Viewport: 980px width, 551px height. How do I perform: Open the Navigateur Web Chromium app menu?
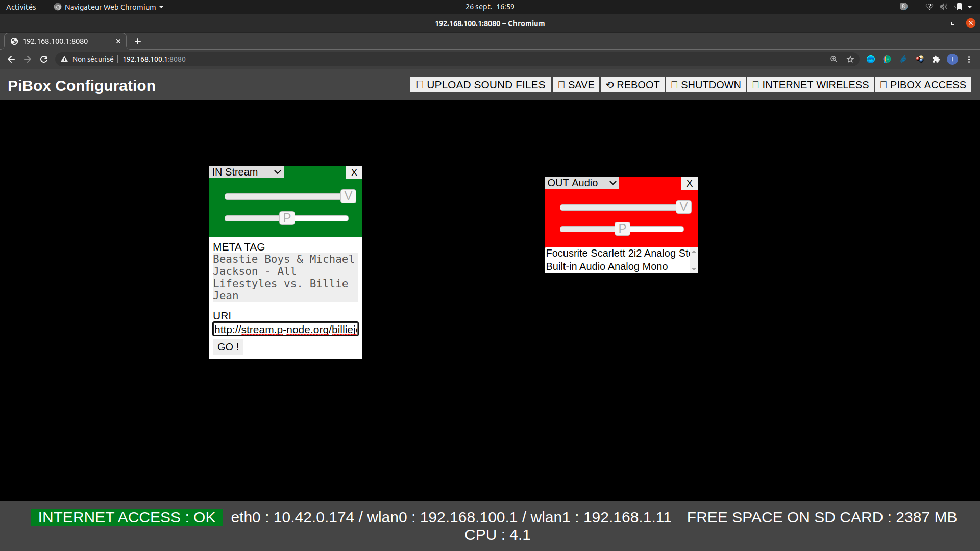(109, 7)
